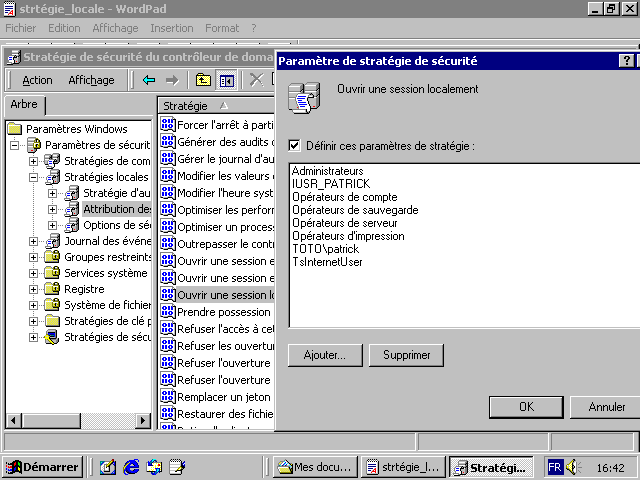Uncheck Définir ces paramètres de stratégie
The width and height of the screenshot is (640, 480).
coord(294,146)
